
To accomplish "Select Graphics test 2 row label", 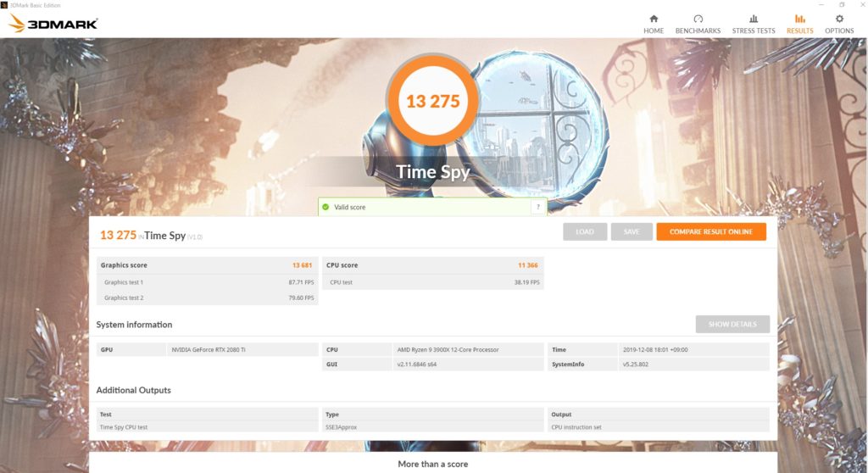I will point(124,298).
